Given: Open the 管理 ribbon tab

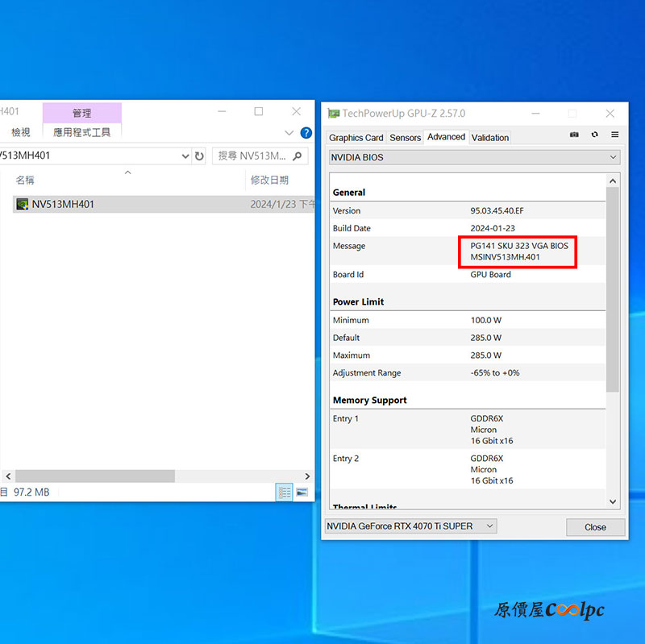Looking at the screenshot, I should pyautogui.click(x=82, y=113).
